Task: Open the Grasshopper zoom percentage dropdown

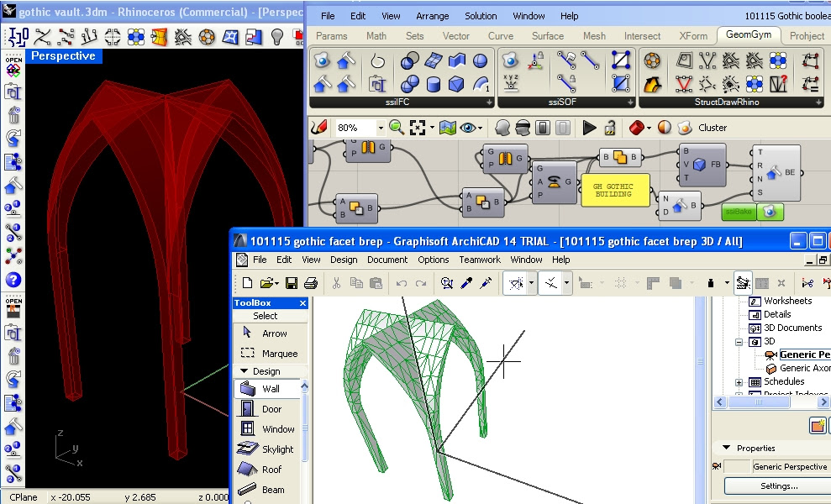Action: coord(380,128)
